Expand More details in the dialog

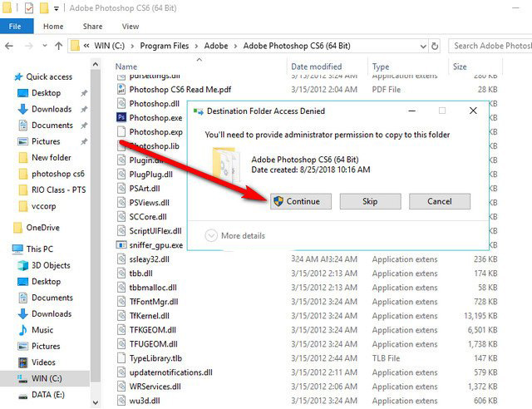tap(234, 235)
